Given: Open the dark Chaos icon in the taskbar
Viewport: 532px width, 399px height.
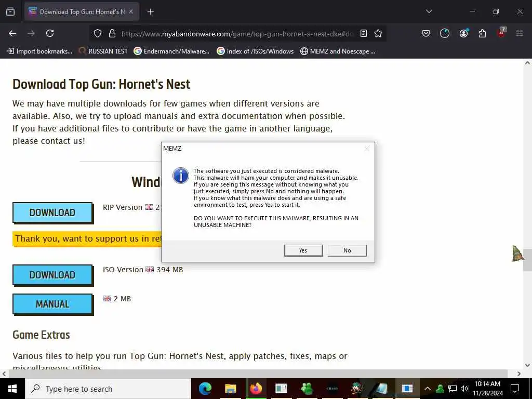Looking at the screenshot, I should click(332, 389).
